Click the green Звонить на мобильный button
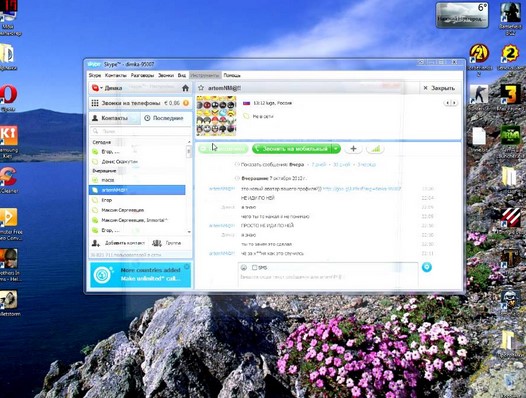This screenshot has height=398, width=526. pyautogui.click(x=292, y=149)
